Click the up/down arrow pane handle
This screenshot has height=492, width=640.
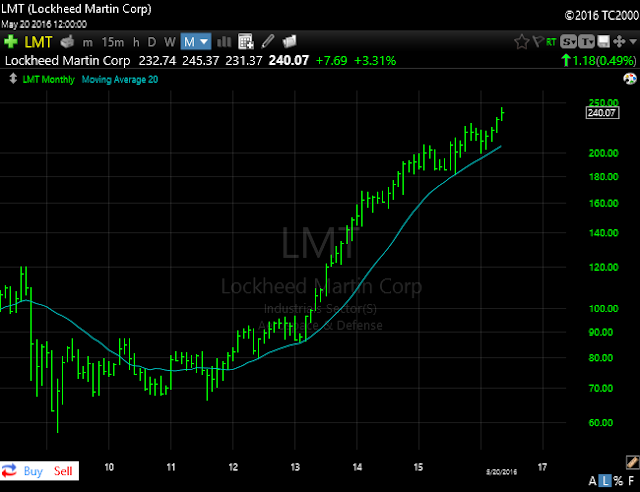pos(13,78)
